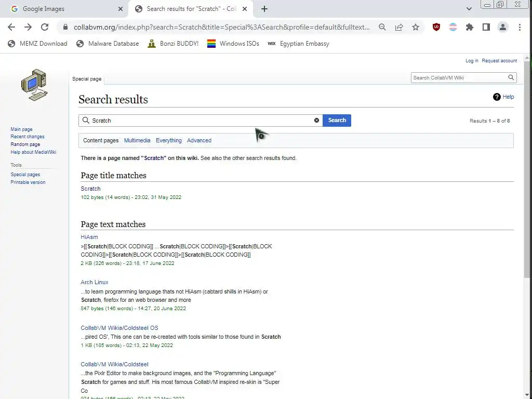Open the MEMZ Download bookmark

pyautogui.click(x=37, y=44)
